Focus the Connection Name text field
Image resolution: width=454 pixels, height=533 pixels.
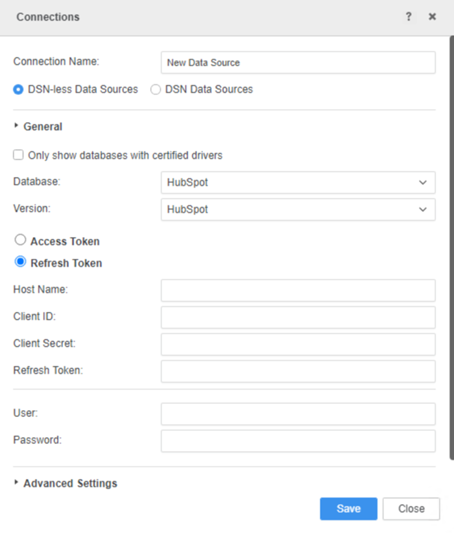[x=298, y=63]
